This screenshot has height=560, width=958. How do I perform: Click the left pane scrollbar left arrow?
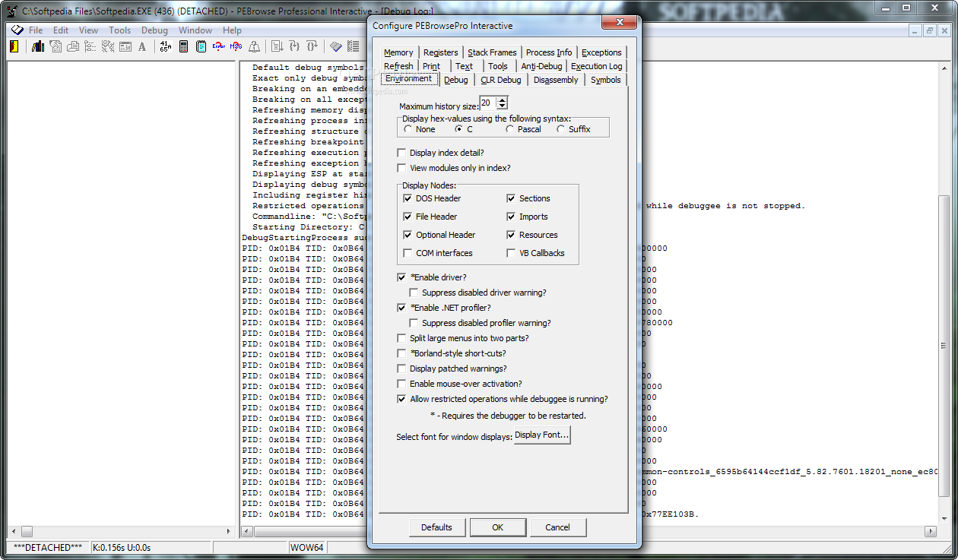14,531
